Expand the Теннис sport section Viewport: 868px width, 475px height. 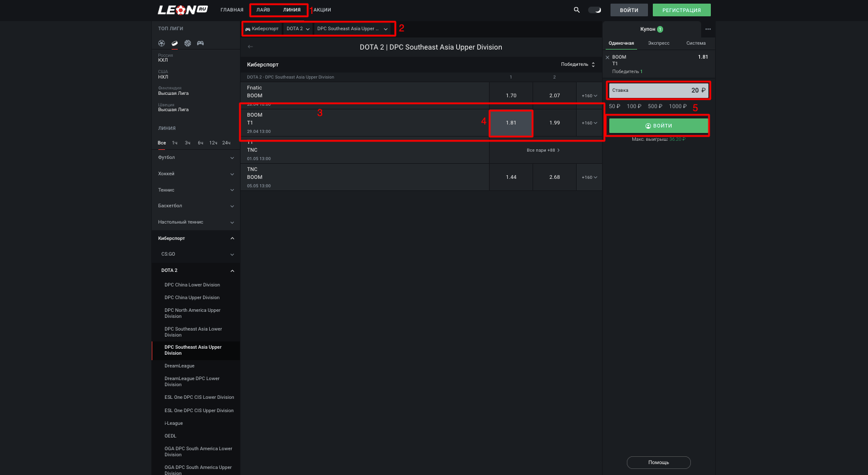click(196, 190)
